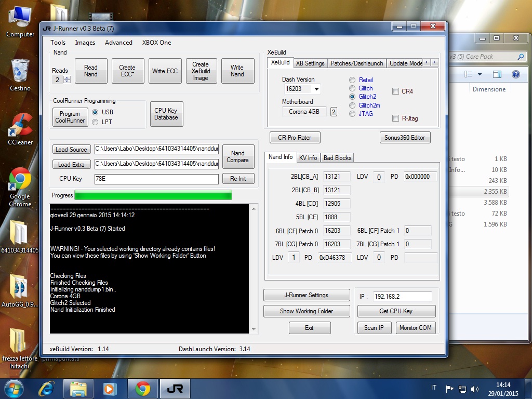Increase the Reads count
The height and width of the screenshot is (399, 532).
pyautogui.click(x=67, y=78)
